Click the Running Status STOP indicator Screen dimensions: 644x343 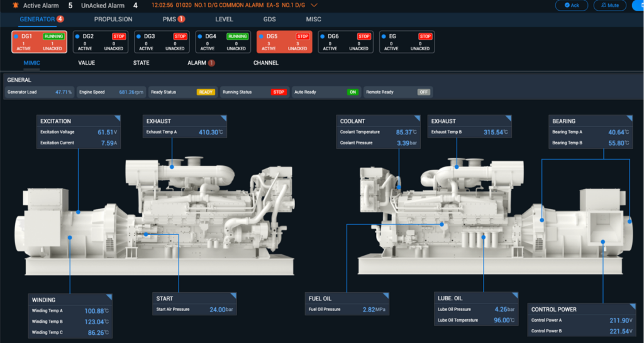click(278, 92)
